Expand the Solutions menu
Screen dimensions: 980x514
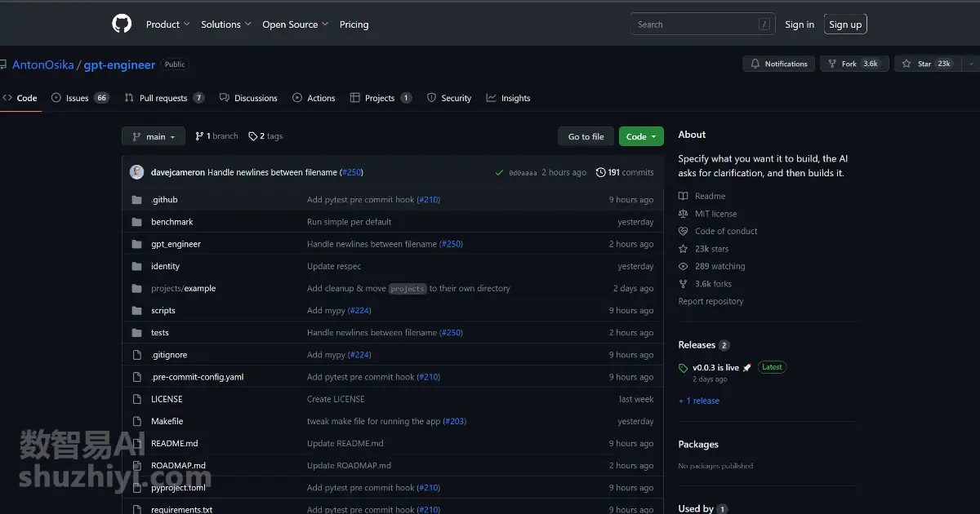click(226, 24)
